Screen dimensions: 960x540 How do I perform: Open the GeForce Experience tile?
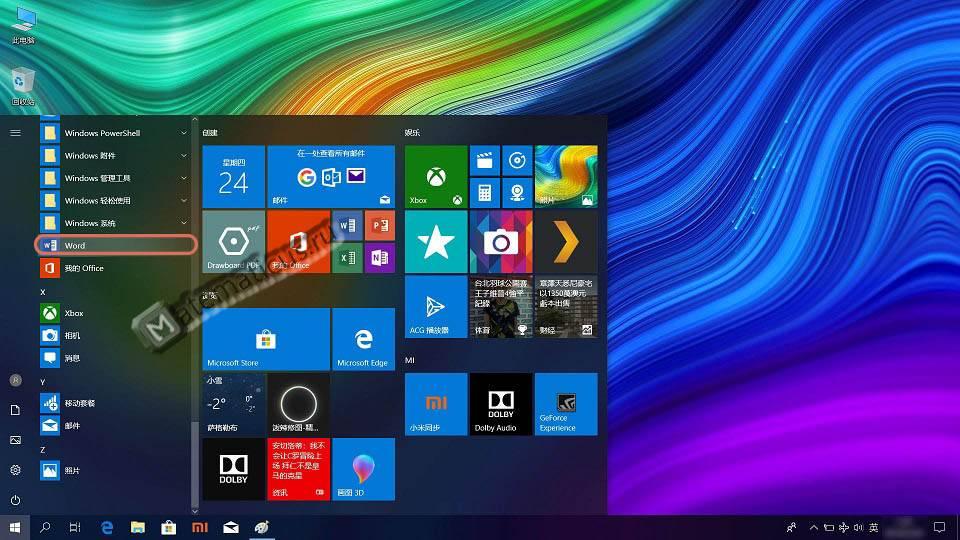566,404
